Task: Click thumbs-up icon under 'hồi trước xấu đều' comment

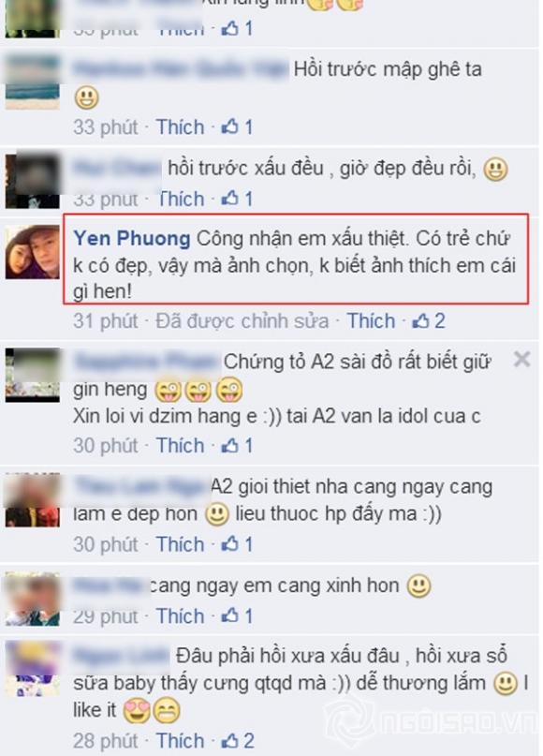Action: [x=229, y=199]
